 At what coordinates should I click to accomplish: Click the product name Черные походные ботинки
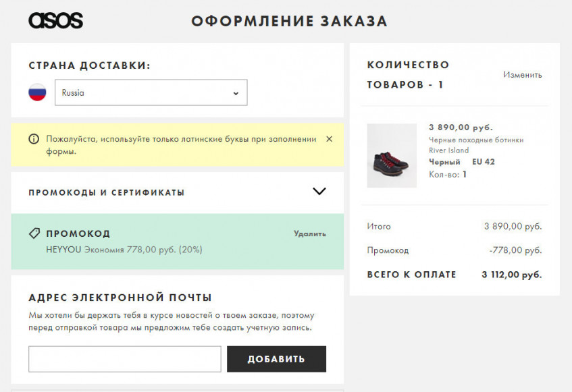coord(476,140)
